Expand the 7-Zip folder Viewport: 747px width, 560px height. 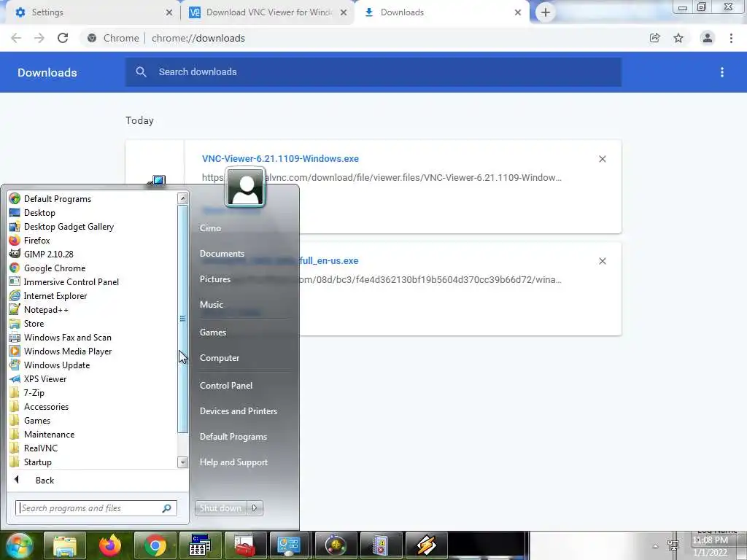pos(34,392)
